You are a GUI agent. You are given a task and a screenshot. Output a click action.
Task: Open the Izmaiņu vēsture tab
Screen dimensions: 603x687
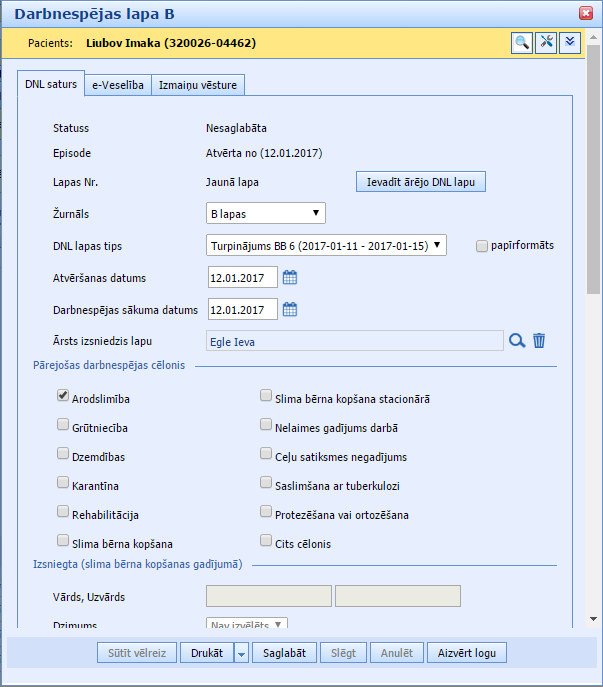[x=198, y=85]
